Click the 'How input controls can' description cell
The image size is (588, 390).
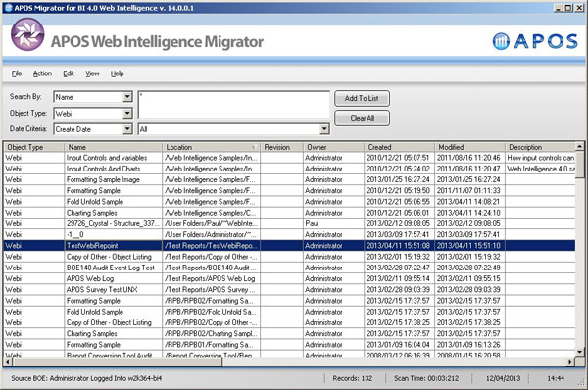pos(540,158)
